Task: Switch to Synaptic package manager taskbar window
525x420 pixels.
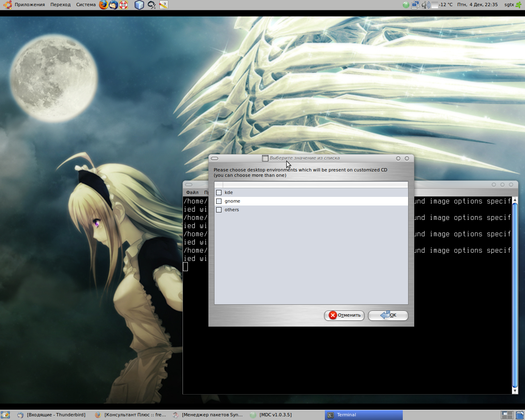Action: [208, 415]
